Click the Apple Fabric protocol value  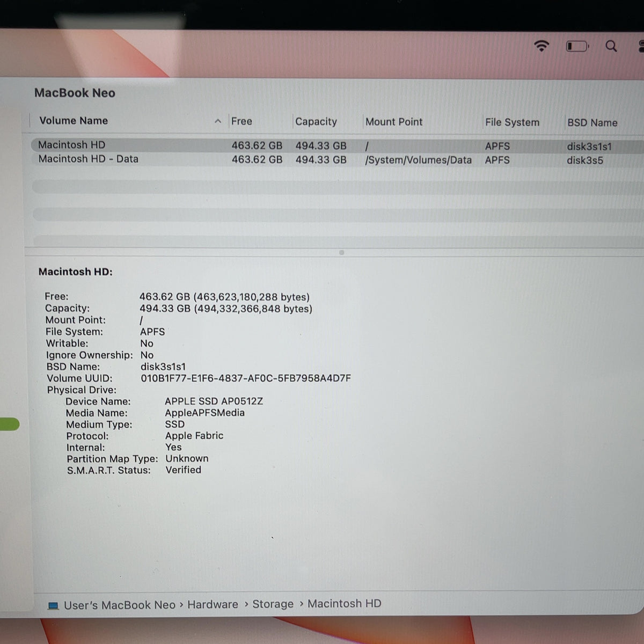pos(194,436)
